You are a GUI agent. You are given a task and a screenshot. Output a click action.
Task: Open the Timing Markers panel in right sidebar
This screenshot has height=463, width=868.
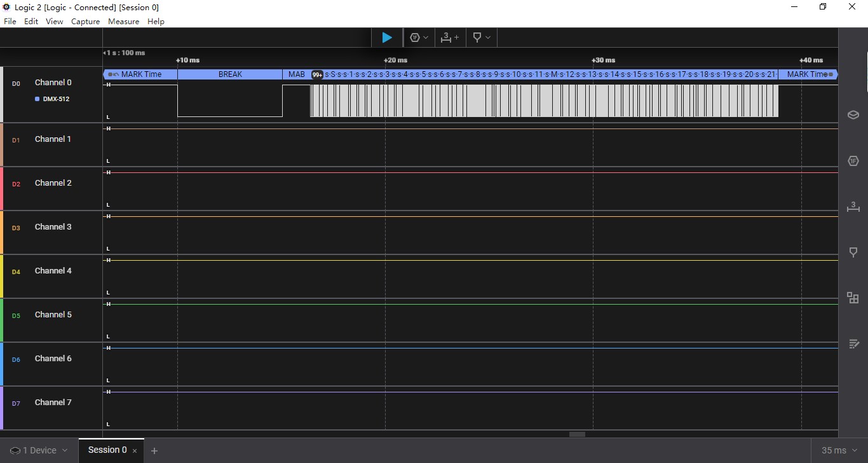[x=853, y=252]
